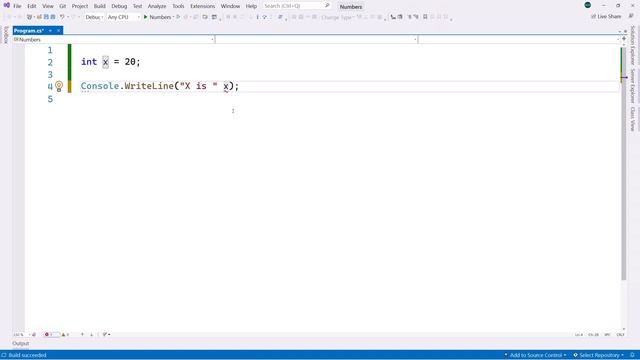Open the Edit menu
This screenshot has height=360, width=640.
(x=32, y=6)
